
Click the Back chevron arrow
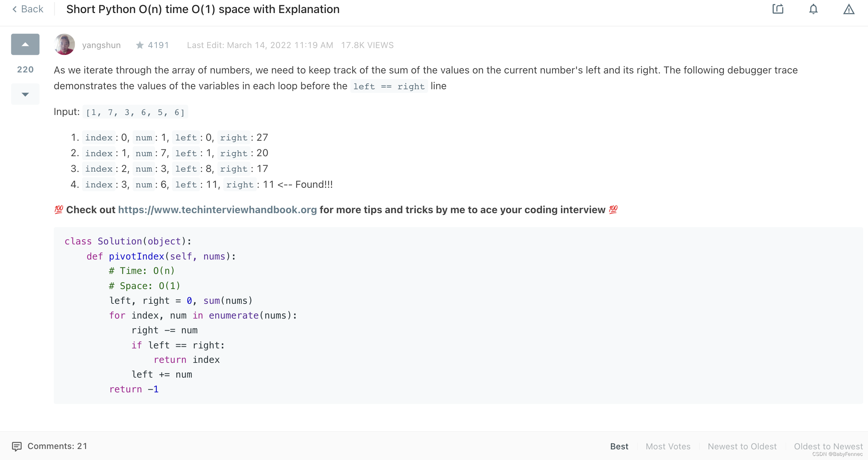(14, 9)
